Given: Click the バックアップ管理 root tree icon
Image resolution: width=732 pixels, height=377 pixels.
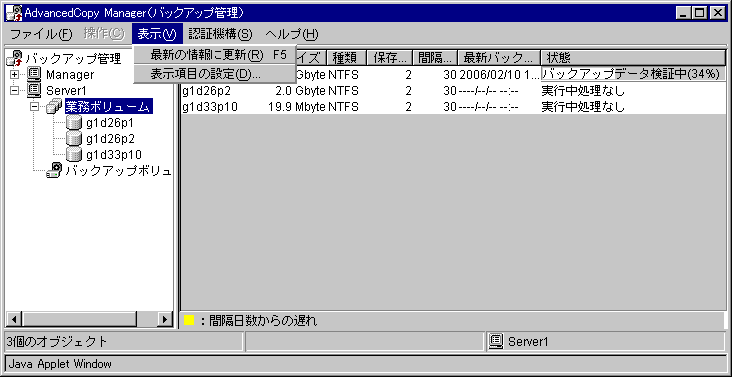Looking at the screenshot, I should [x=15, y=58].
